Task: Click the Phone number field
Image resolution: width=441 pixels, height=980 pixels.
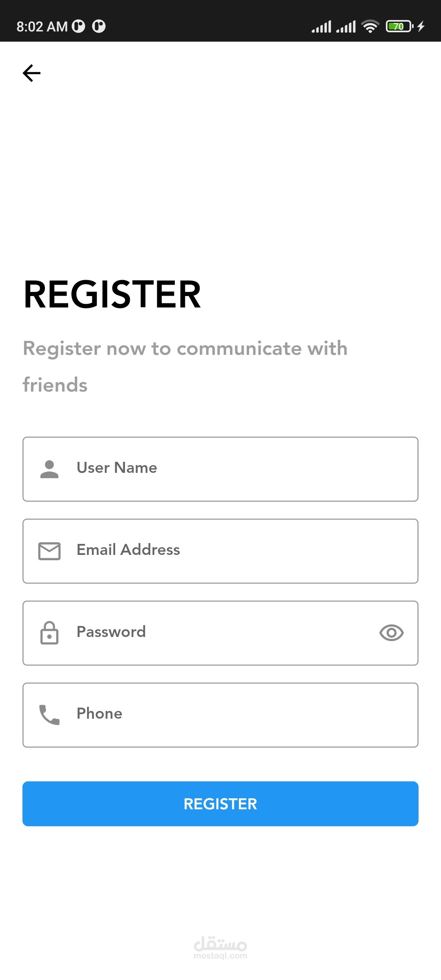Action: point(245,715)
